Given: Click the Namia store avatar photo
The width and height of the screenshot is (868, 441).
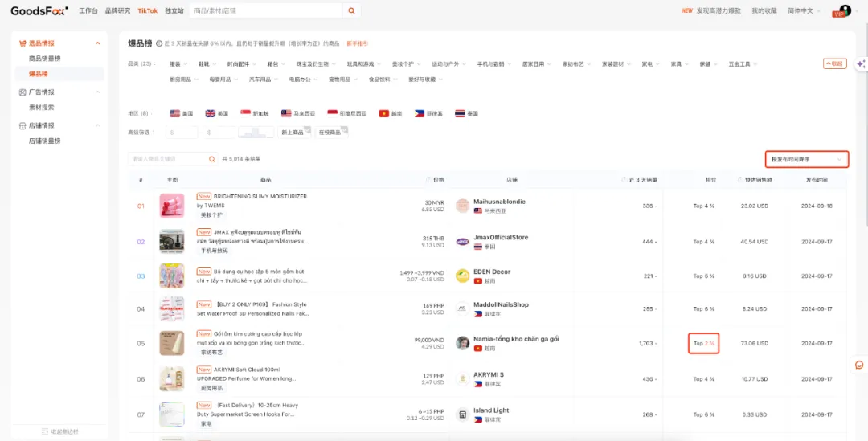Looking at the screenshot, I should pyautogui.click(x=462, y=343).
